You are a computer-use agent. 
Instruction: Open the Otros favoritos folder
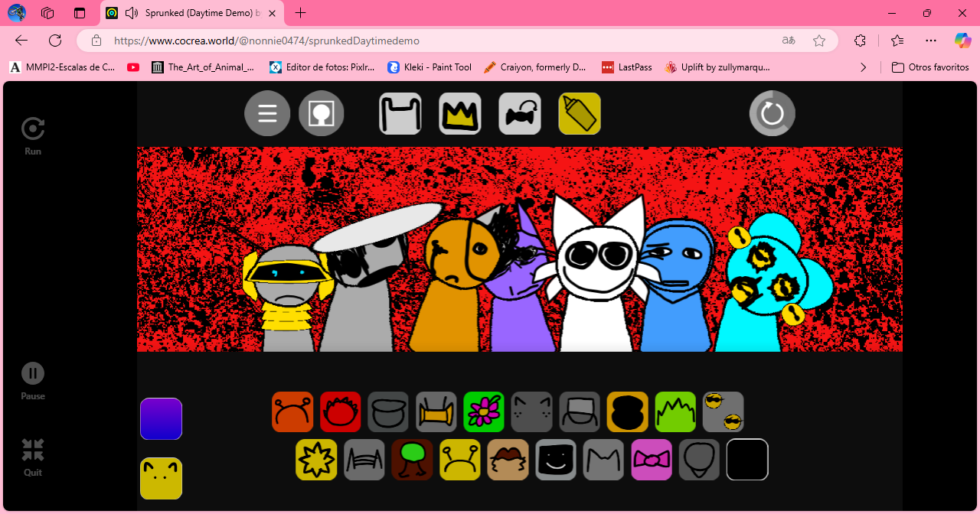click(930, 67)
